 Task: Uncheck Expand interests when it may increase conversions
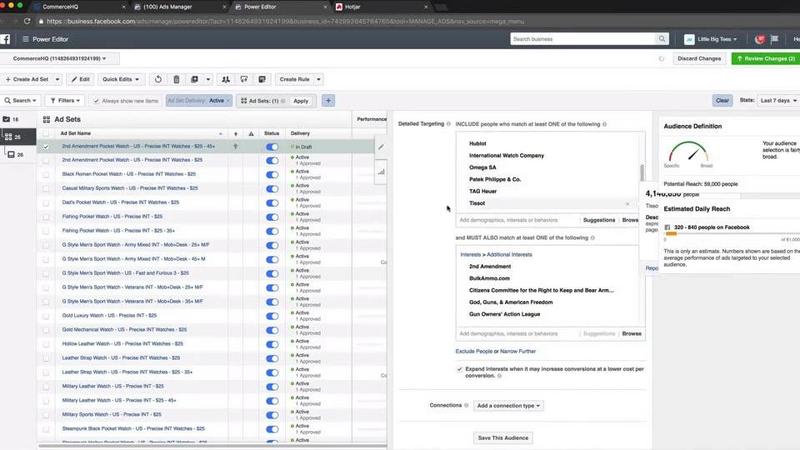[459, 369]
